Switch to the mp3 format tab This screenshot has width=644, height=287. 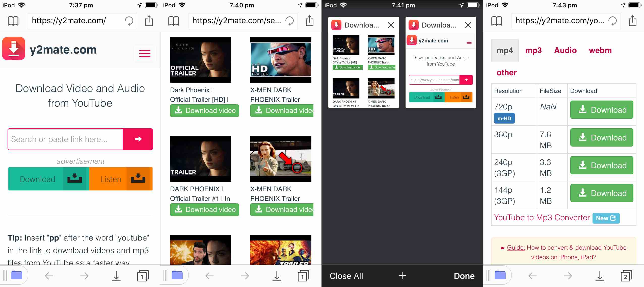[533, 50]
